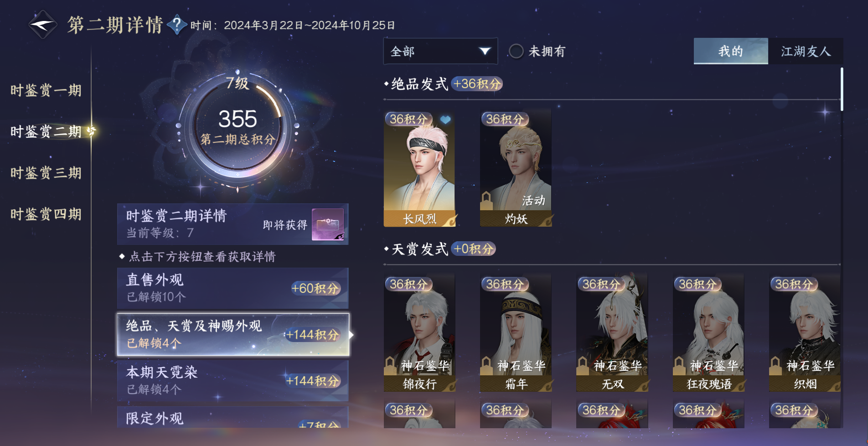The image size is (868, 446).
Task: Toggle the 未拥有 radio filter
Action: tap(516, 51)
